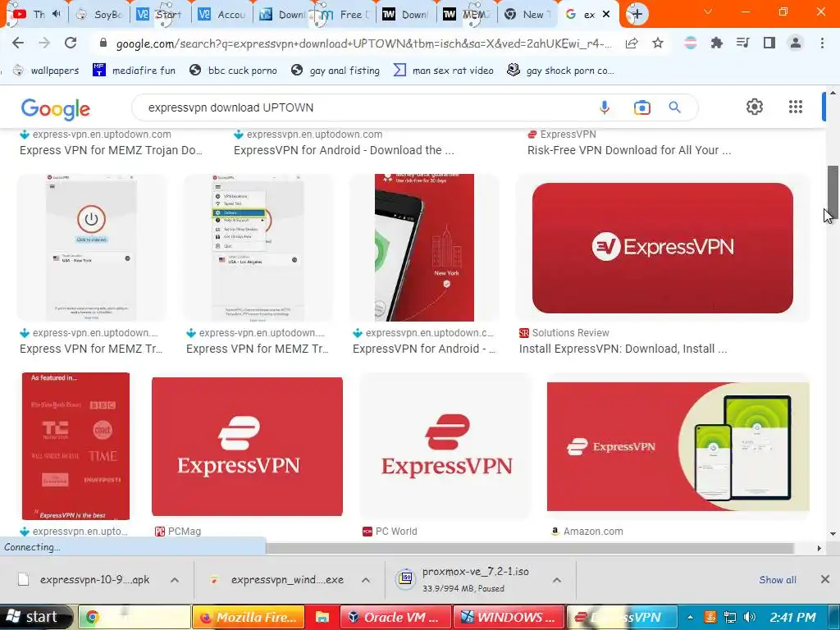The image size is (840, 630).
Task: Open the Extensions puzzle icon
Action: [x=716, y=43]
